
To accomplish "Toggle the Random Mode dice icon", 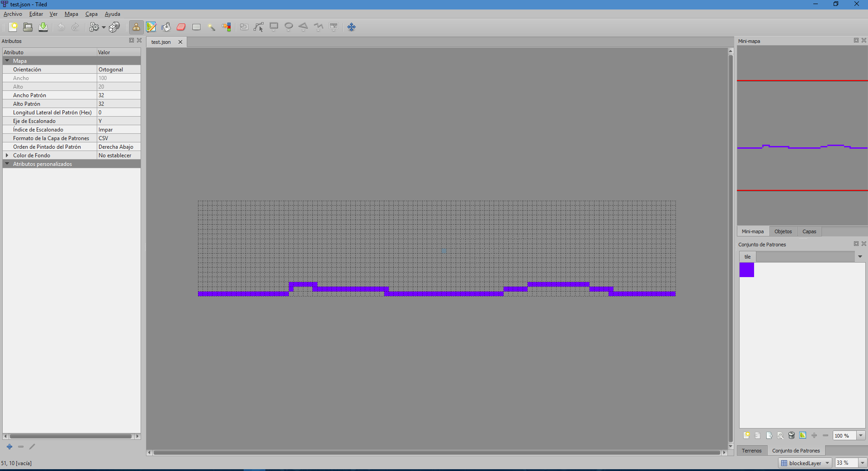I will pos(114,27).
